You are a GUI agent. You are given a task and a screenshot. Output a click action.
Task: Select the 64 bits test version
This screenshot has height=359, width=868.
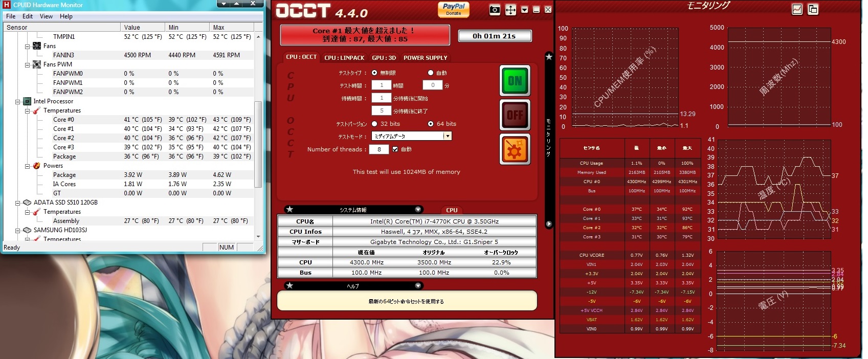pyautogui.click(x=431, y=124)
